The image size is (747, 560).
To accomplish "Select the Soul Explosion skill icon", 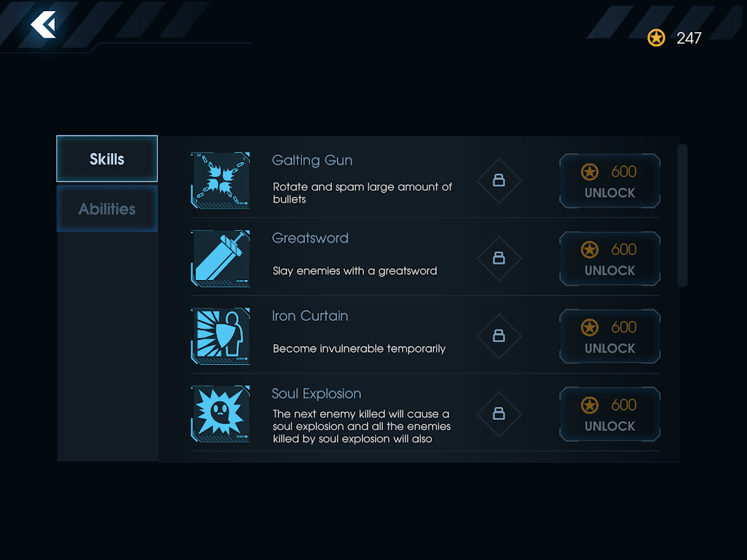I will (220, 413).
